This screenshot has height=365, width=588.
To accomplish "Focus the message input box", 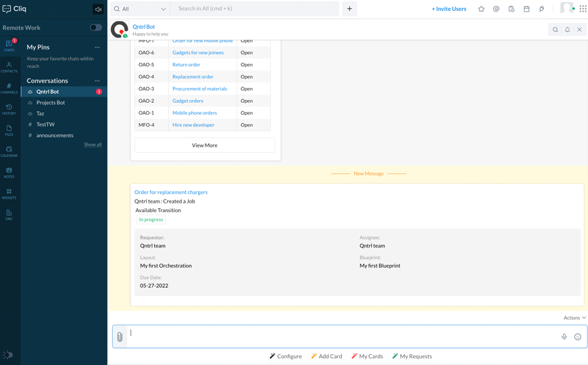I will (341, 337).
